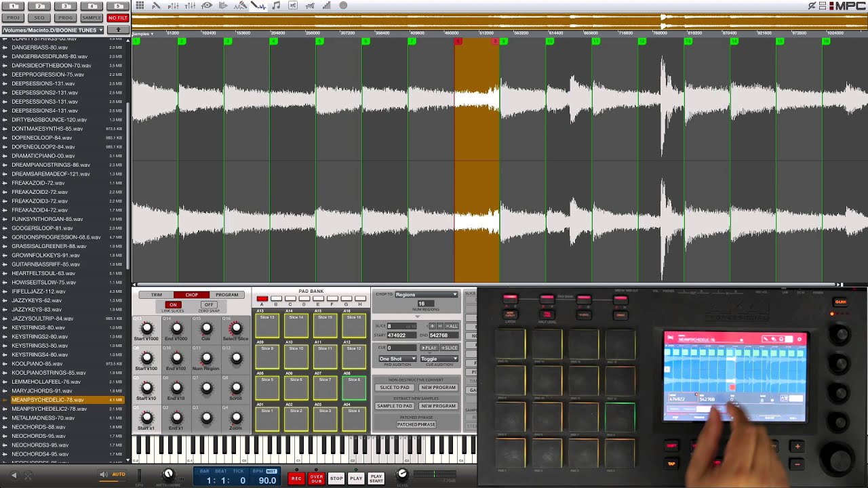Open Pad Mute mode icon
This screenshot has width=868, height=488.
click(x=293, y=5)
